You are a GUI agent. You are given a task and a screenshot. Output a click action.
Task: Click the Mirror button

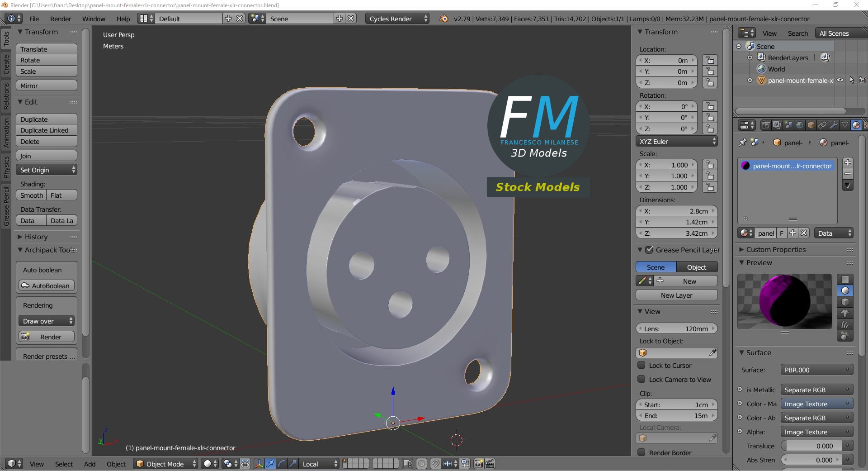tap(47, 86)
